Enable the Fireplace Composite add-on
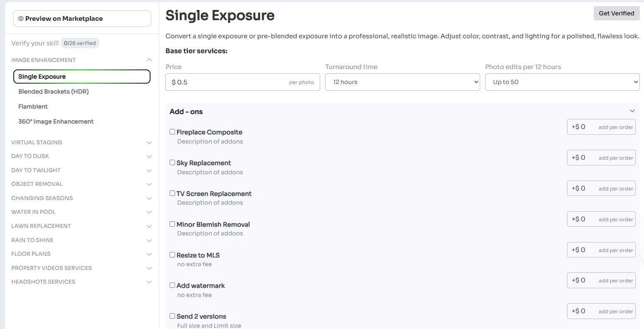This screenshot has height=329, width=644. 172,131
